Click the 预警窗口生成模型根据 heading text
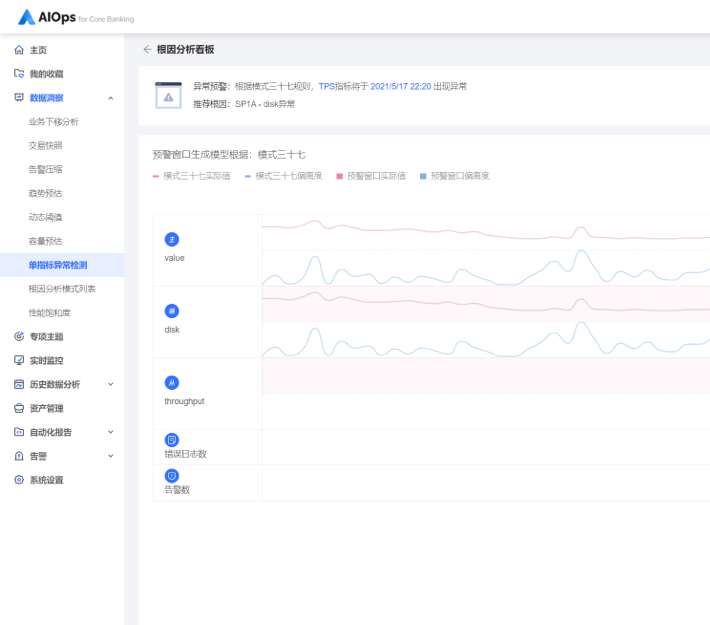Image resolution: width=710 pixels, height=625 pixels. pyautogui.click(x=229, y=155)
